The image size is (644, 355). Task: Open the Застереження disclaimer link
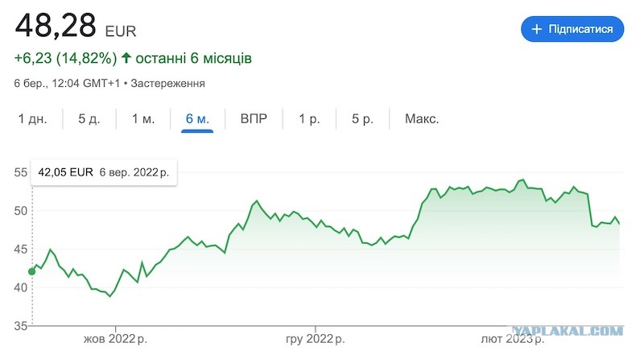coord(167,84)
